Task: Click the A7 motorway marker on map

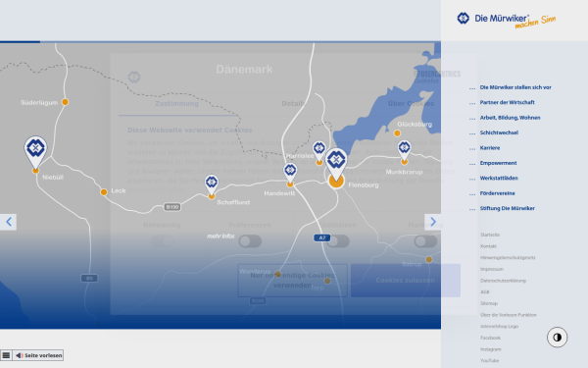Action: 321,237
